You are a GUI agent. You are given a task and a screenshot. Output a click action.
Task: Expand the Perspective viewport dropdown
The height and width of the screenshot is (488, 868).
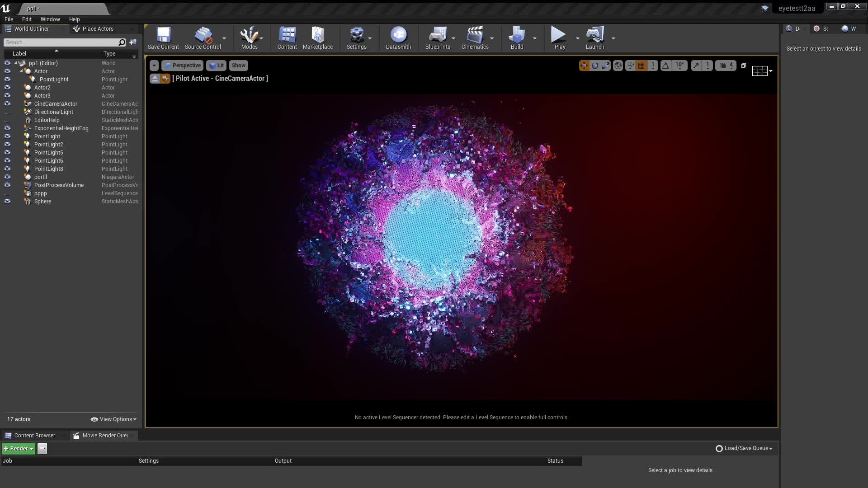coord(182,66)
